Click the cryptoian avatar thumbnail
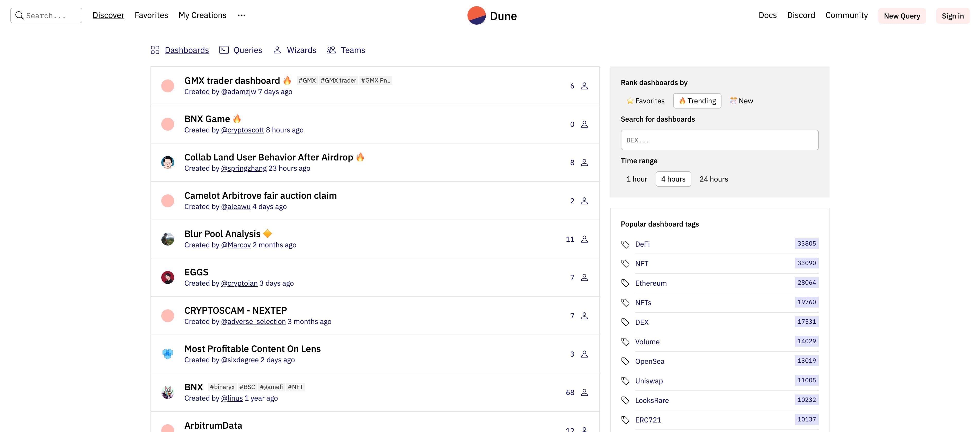 (x=167, y=278)
